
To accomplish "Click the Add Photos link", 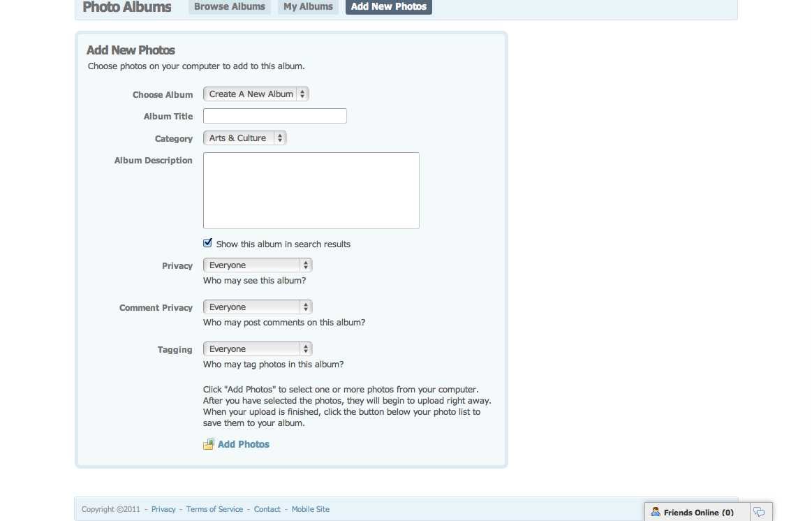I will tap(244, 444).
